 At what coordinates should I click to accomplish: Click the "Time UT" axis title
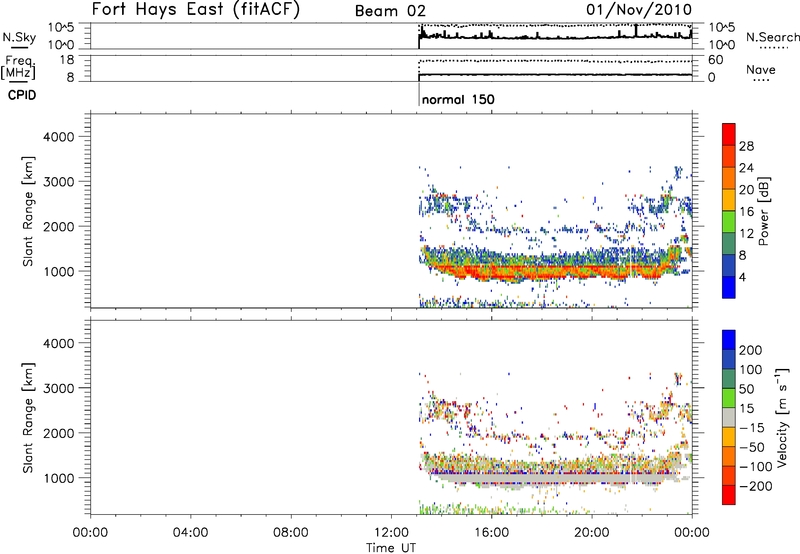(x=391, y=548)
